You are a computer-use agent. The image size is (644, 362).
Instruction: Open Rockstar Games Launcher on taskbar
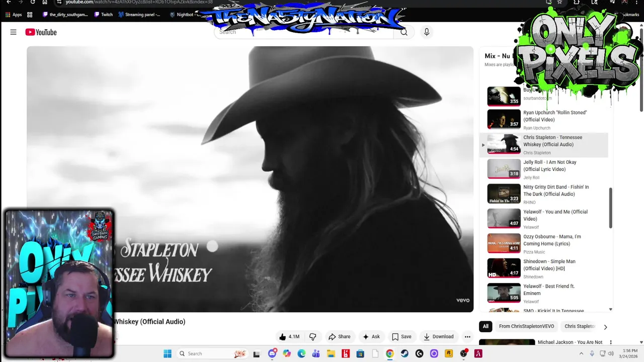449,353
